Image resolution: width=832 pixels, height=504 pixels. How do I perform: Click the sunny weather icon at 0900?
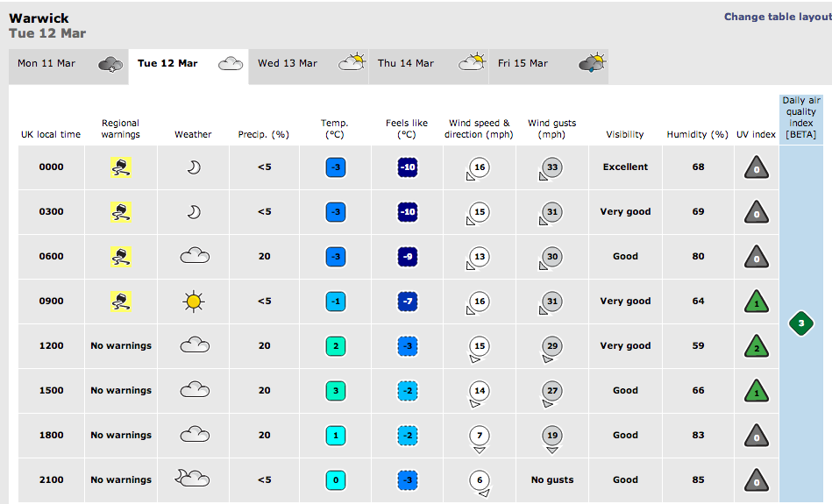tap(194, 302)
